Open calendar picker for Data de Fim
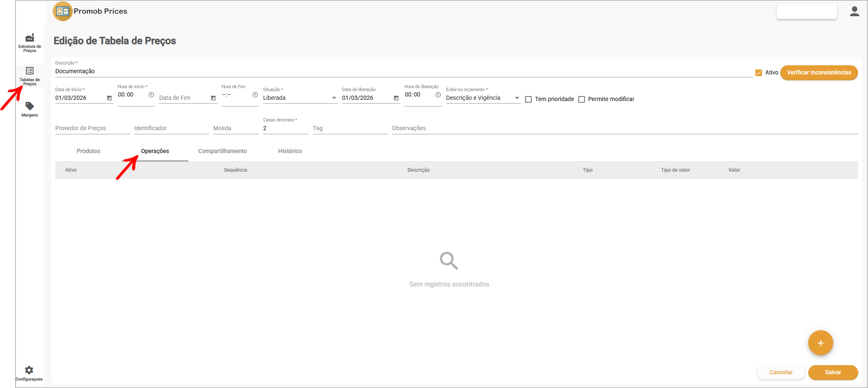 [x=213, y=98]
